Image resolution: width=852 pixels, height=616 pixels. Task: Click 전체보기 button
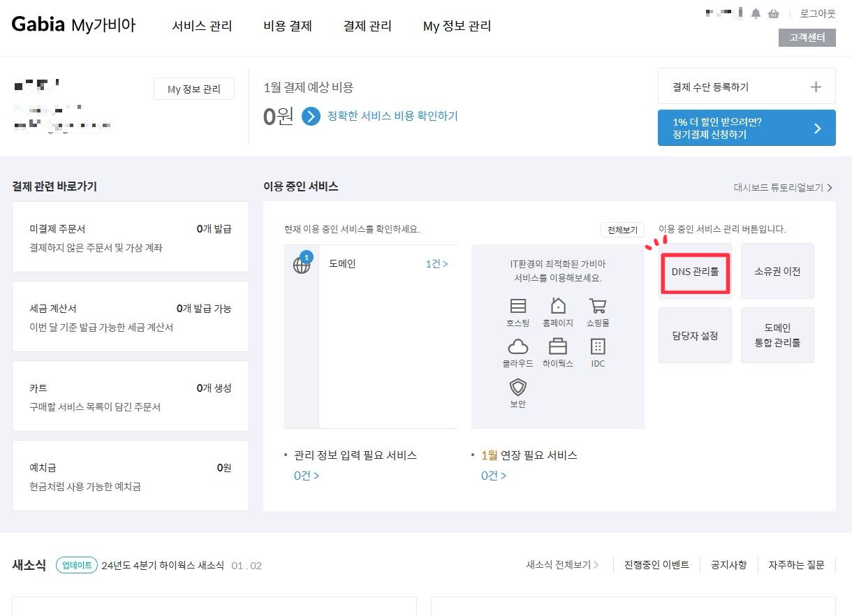click(622, 230)
